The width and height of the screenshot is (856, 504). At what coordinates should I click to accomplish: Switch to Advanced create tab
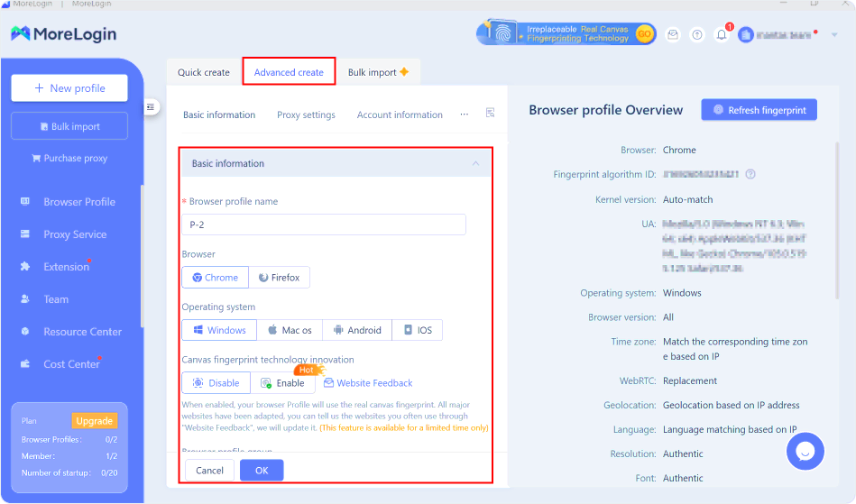(x=289, y=72)
